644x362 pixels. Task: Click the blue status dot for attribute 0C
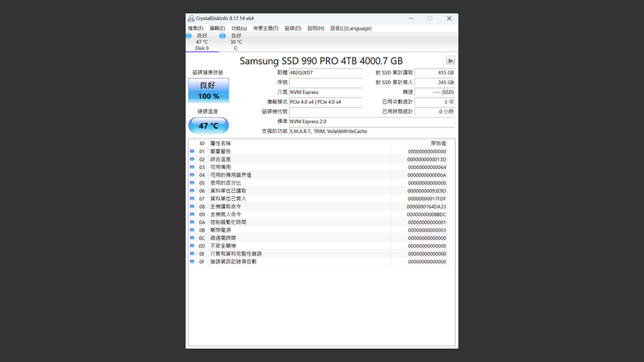tap(192, 237)
